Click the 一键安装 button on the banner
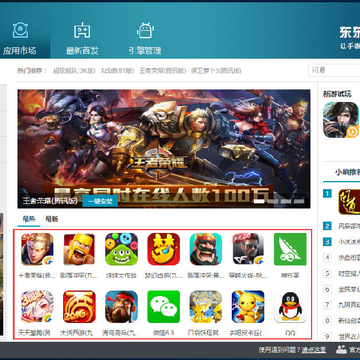The height and width of the screenshot is (360, 360). click(100, 201)
